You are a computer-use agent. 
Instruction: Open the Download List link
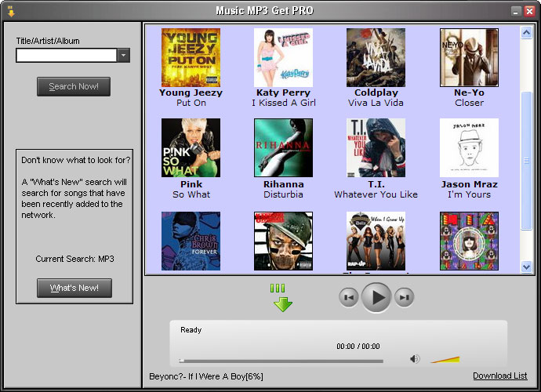(x=500, y=376)
